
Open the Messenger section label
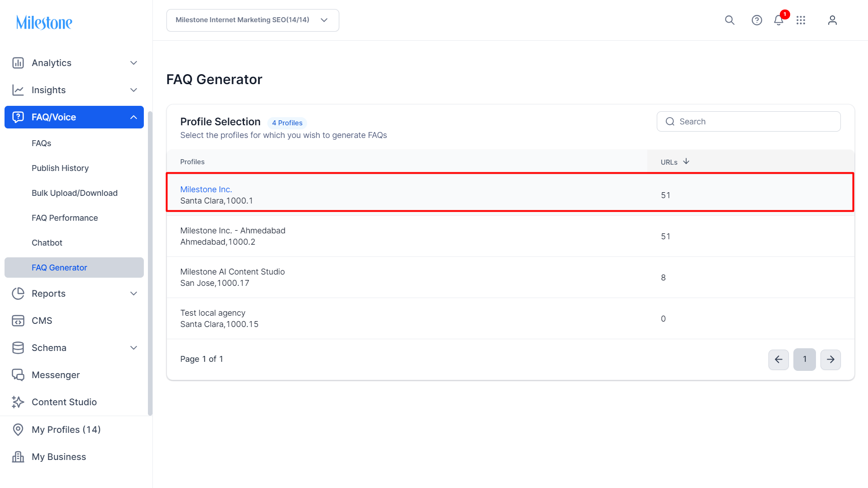[x=56, y=375]
